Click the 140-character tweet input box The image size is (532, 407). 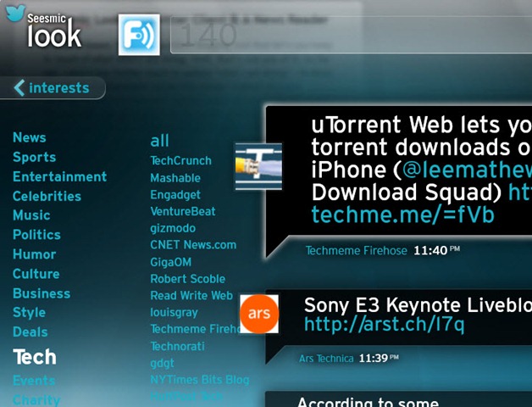click(x=351, y=35)
